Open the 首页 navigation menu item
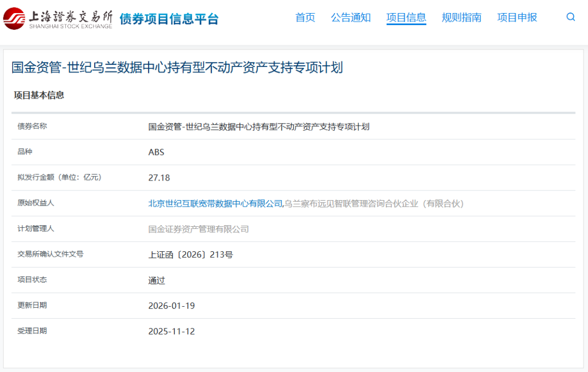 (x=305, y=17)
